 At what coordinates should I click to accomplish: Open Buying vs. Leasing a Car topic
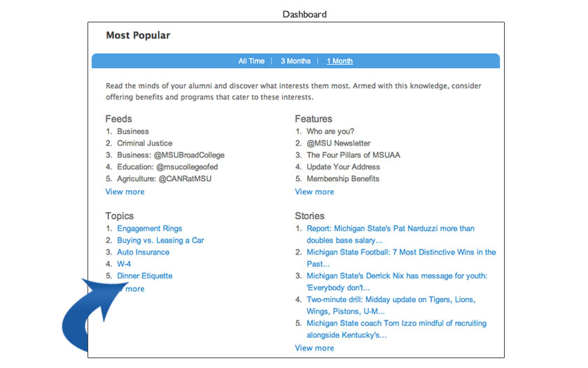coord(160,240)
